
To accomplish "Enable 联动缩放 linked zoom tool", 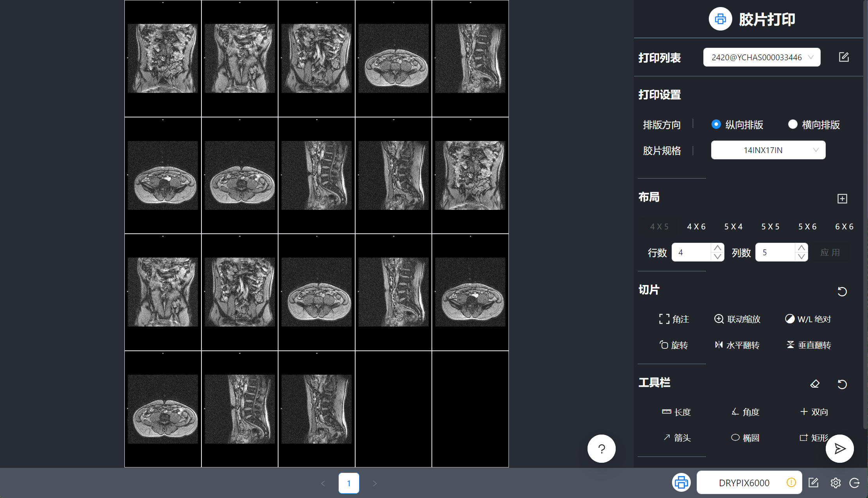I will [x=738, y=319].
